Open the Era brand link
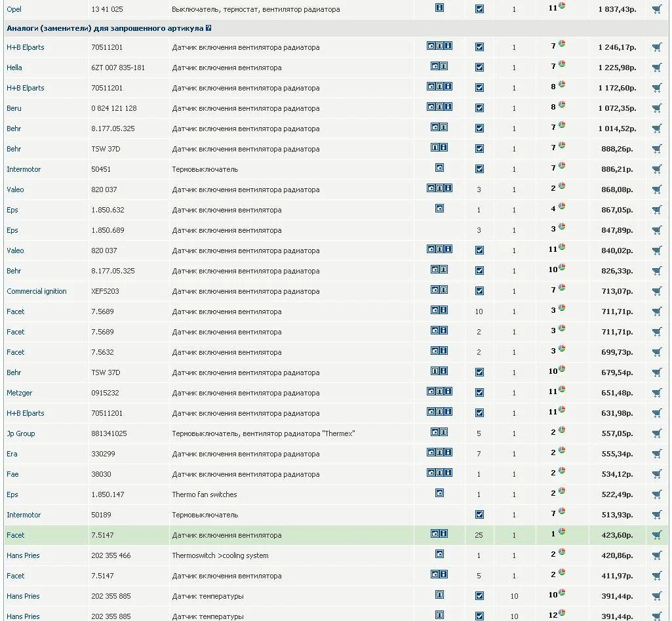This screenshot has height=621, width=672. 12,453
